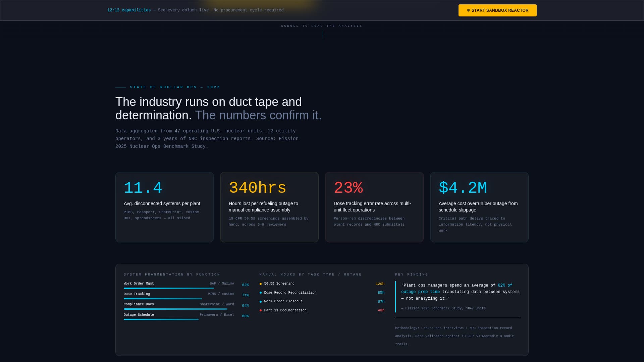644x362 pixels.
Task: Click the 85h value
Action: tap(381, 293)
